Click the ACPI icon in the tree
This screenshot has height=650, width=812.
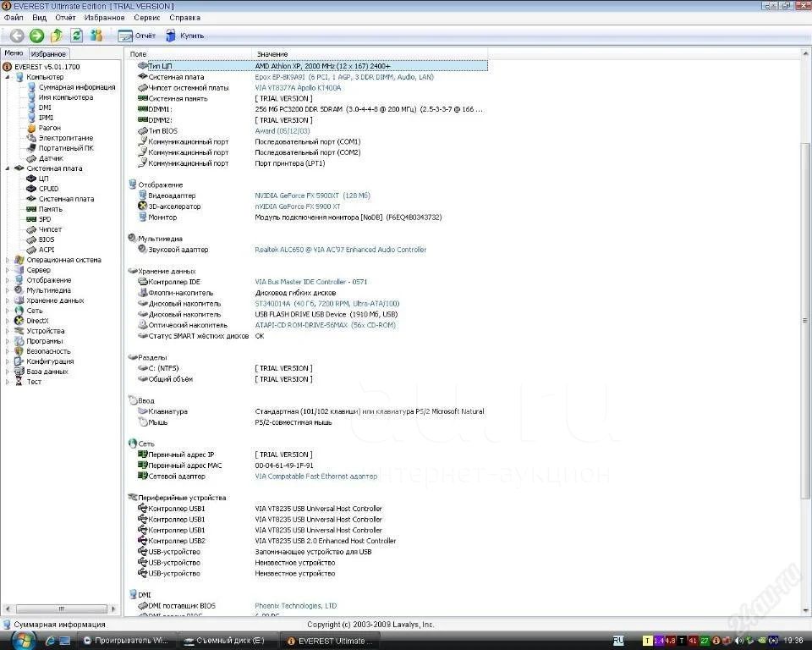coord(31,250)
